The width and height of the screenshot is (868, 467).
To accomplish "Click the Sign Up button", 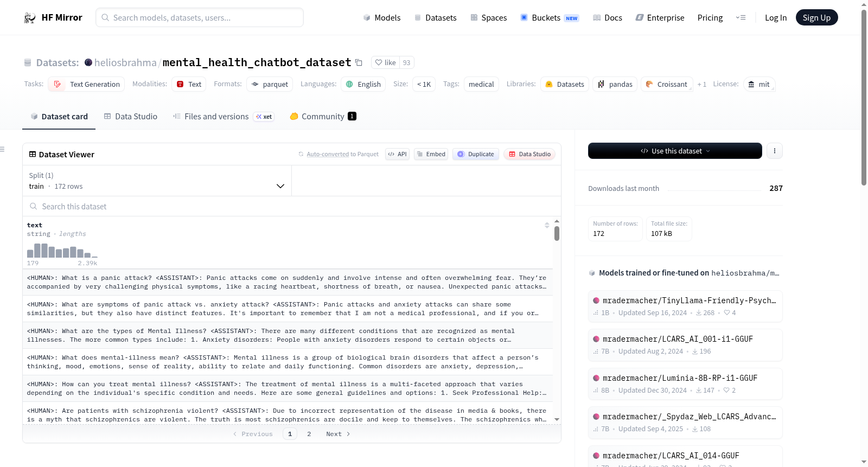I will tap(816, 17).
